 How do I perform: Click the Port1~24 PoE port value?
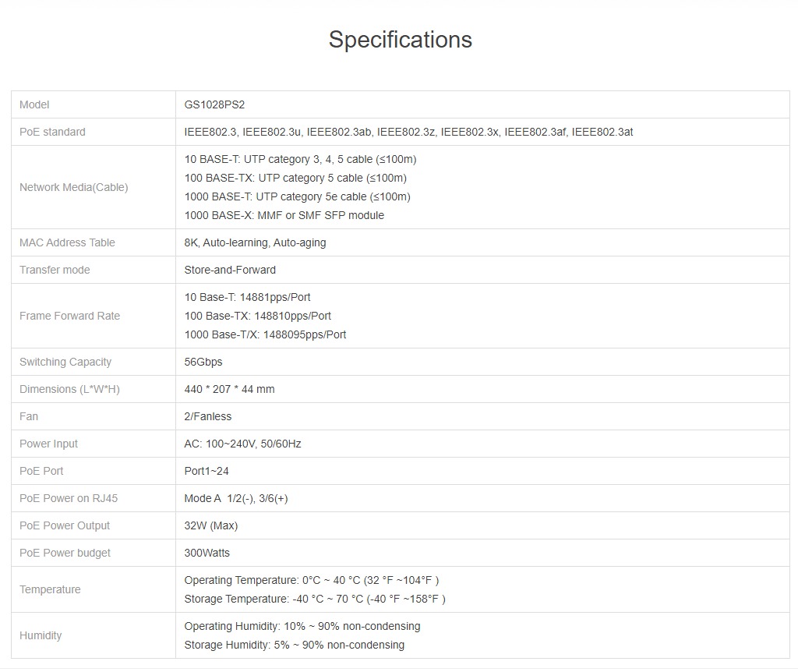[207, 471]
